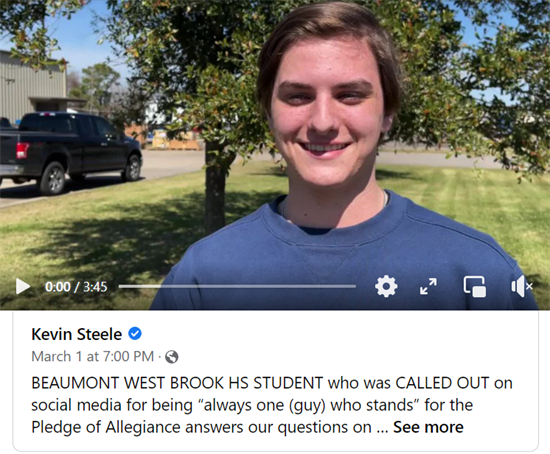
Task: Click the public globe audience icon
Action: (172, 357)
